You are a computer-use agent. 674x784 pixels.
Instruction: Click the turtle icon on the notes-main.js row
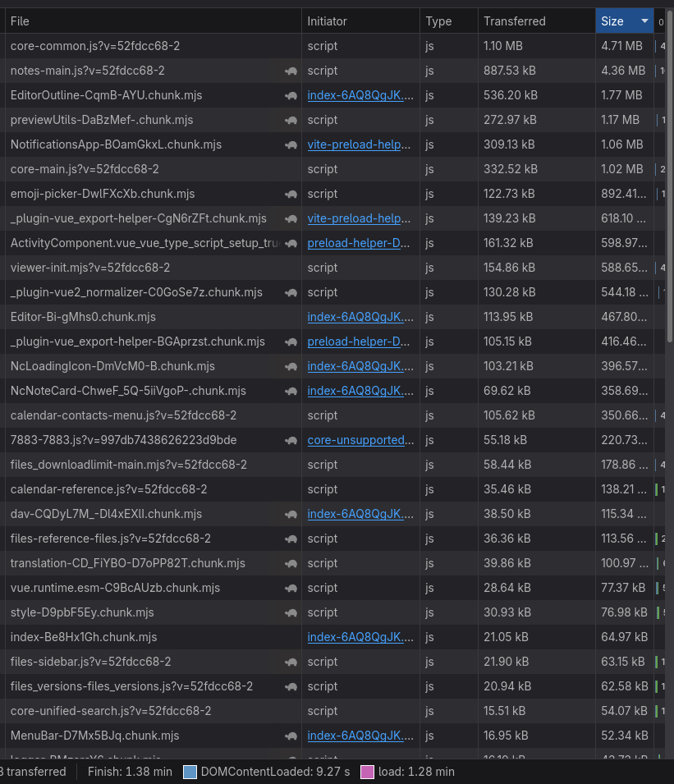[x=291, y=71]
